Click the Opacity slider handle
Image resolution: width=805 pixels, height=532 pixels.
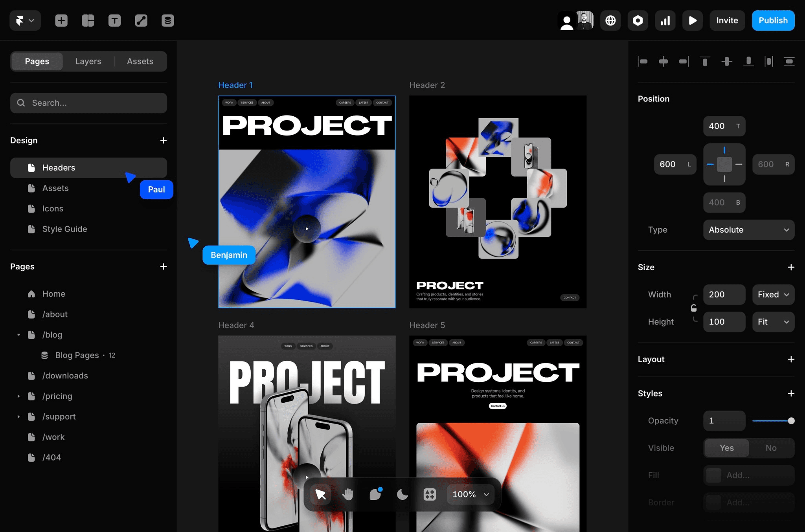point(791,421)
